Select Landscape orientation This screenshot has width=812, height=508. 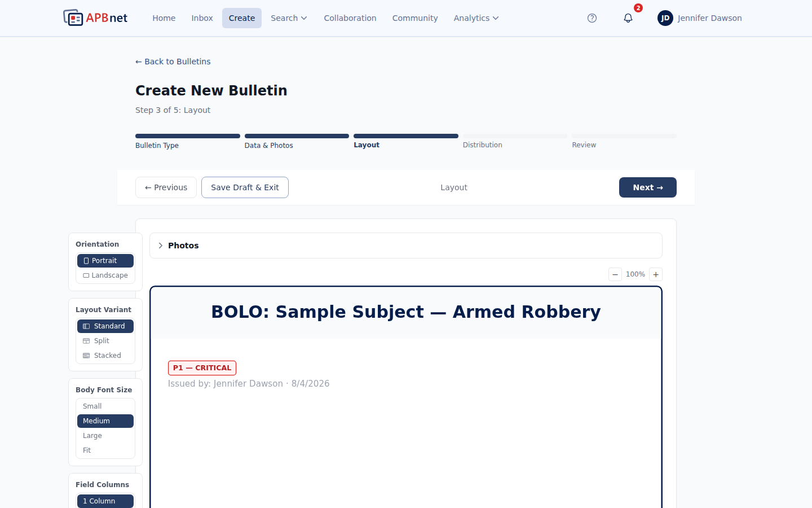click(x=105, y=275)
